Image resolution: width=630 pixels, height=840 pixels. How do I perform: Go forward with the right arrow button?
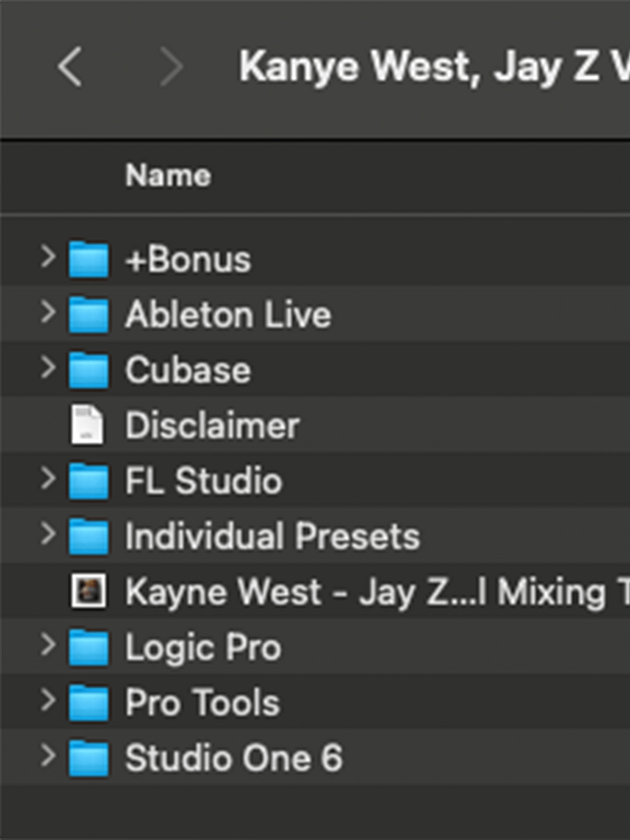(172, 66)
